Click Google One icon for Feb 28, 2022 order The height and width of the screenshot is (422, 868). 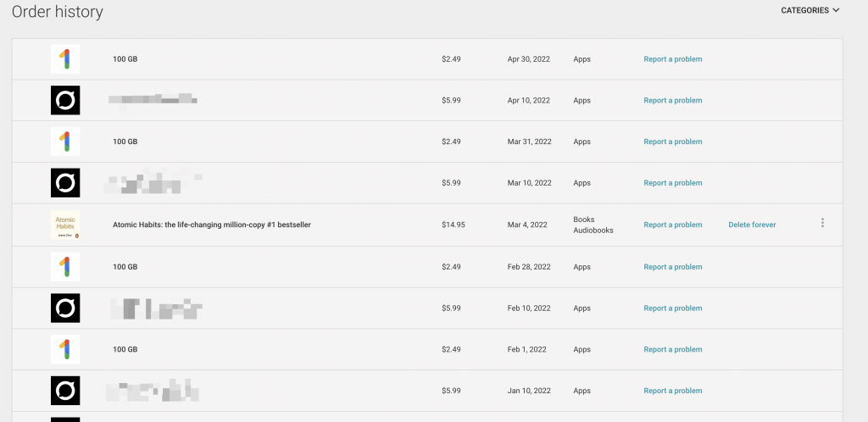[x=65, y=267]
